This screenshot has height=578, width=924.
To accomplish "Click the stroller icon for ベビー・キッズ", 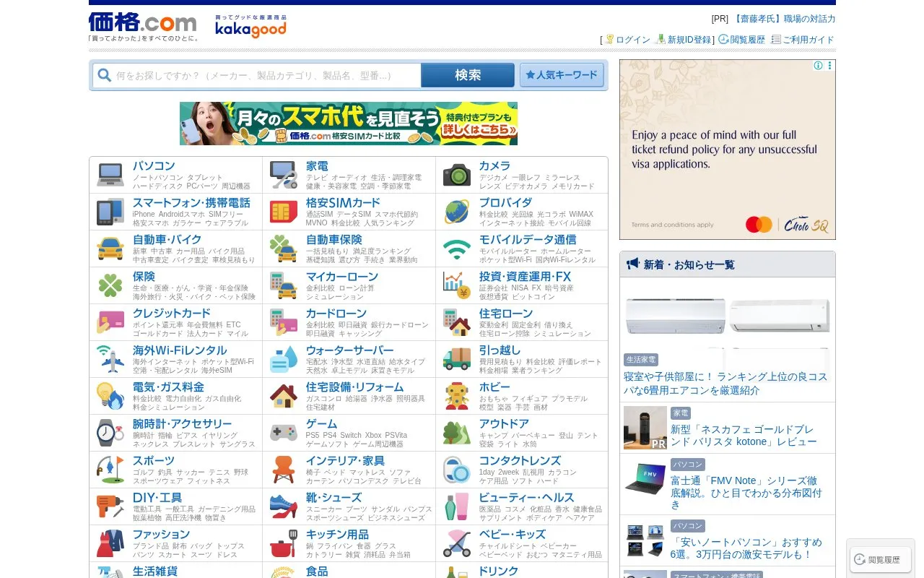I will [457, 543].
